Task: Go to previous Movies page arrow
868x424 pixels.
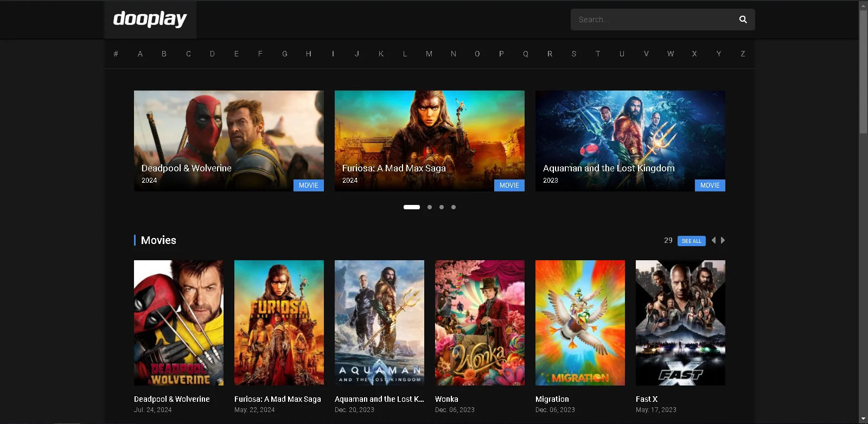Action: tap(713, 240)
